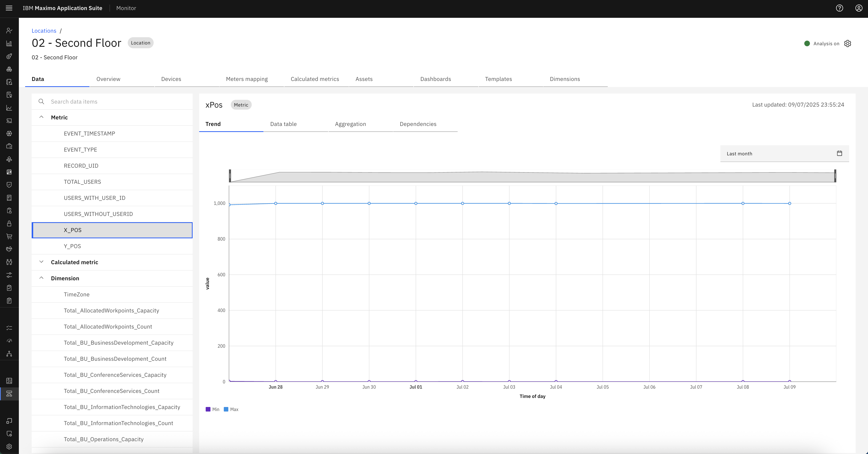Select Total_AllocatedWorkpoints_Capacity dimension
The width and height of the screenshot is (868, 454).
pos(112,310)
